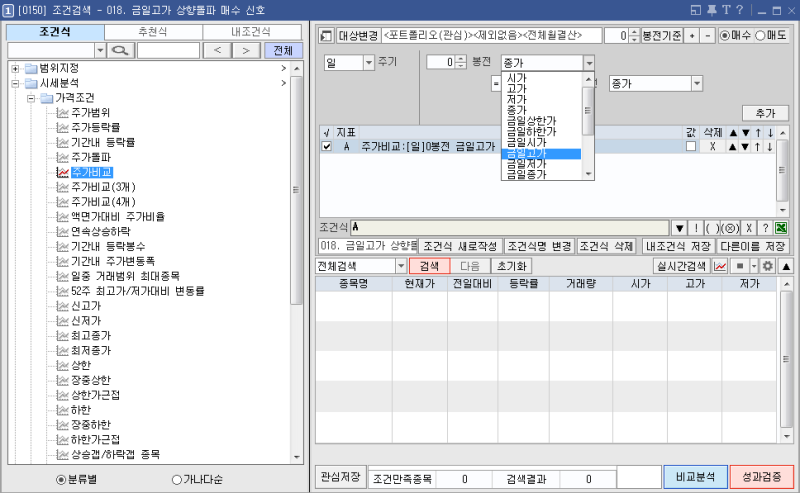Open the dropdown arrow beside the search field
800x493 pixels.
(100, 51)
